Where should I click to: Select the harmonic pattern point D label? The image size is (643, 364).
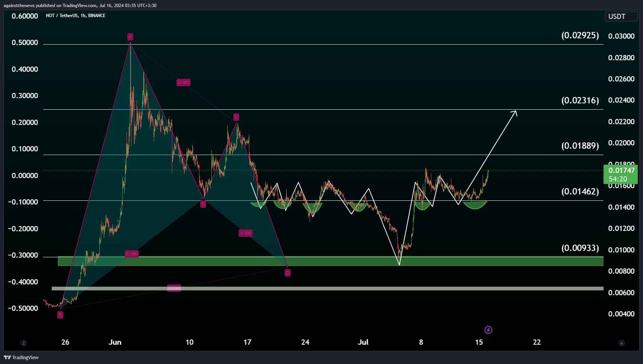coord(288,273)
